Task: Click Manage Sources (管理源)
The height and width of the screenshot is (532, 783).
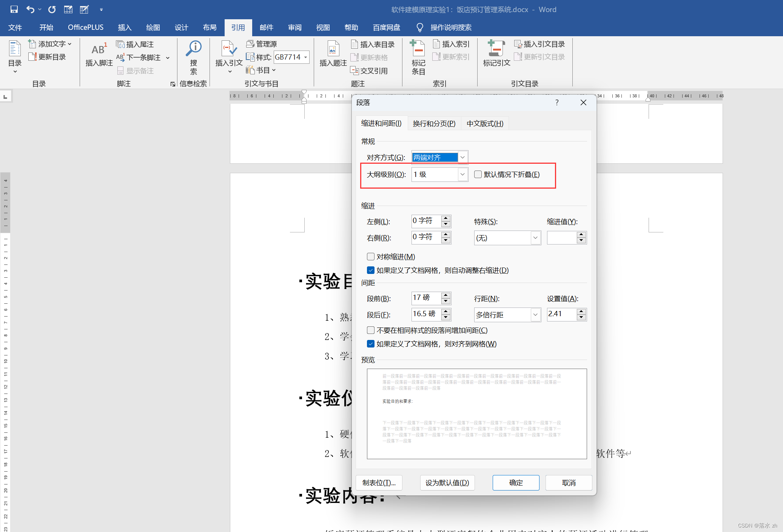Action: coord(262,44)
